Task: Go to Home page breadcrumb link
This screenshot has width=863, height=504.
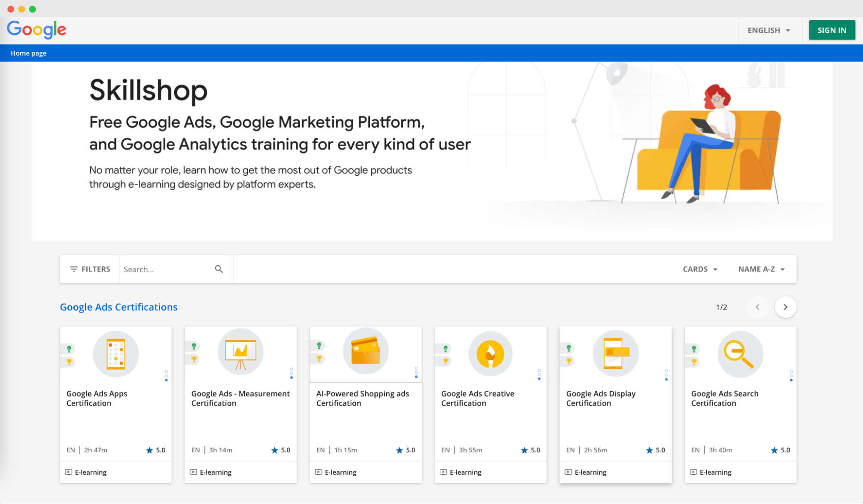Action: [28, 53]
